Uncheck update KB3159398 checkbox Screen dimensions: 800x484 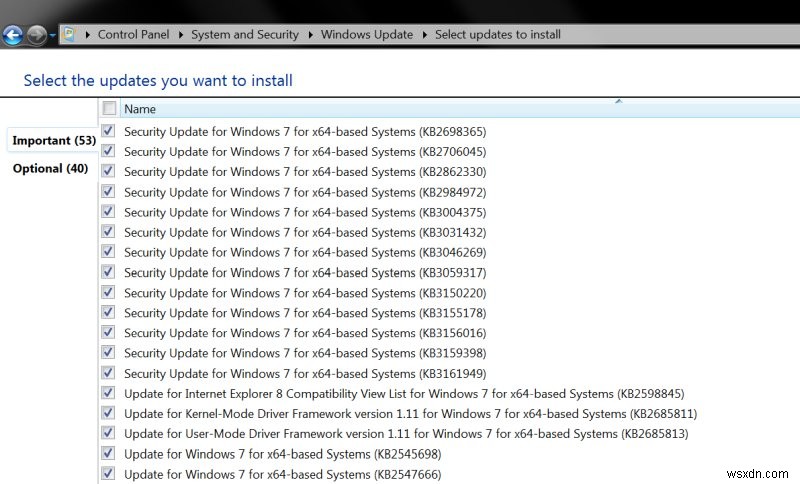(108, 352)
